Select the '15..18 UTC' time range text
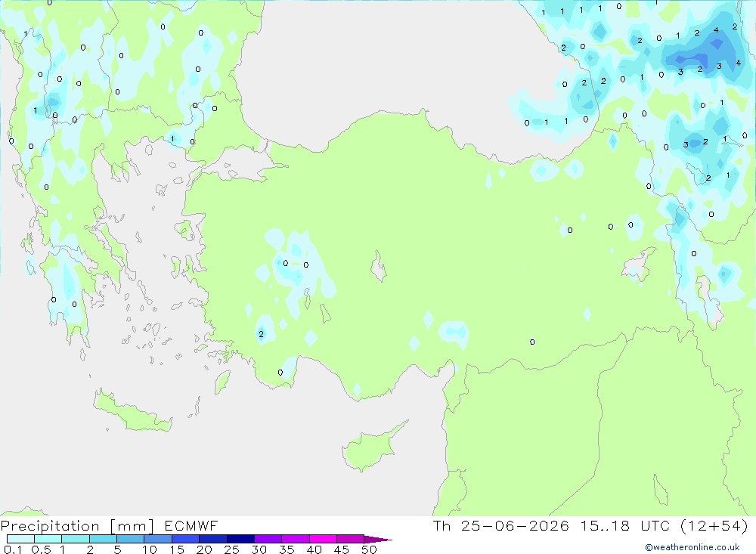 point(625,525)
